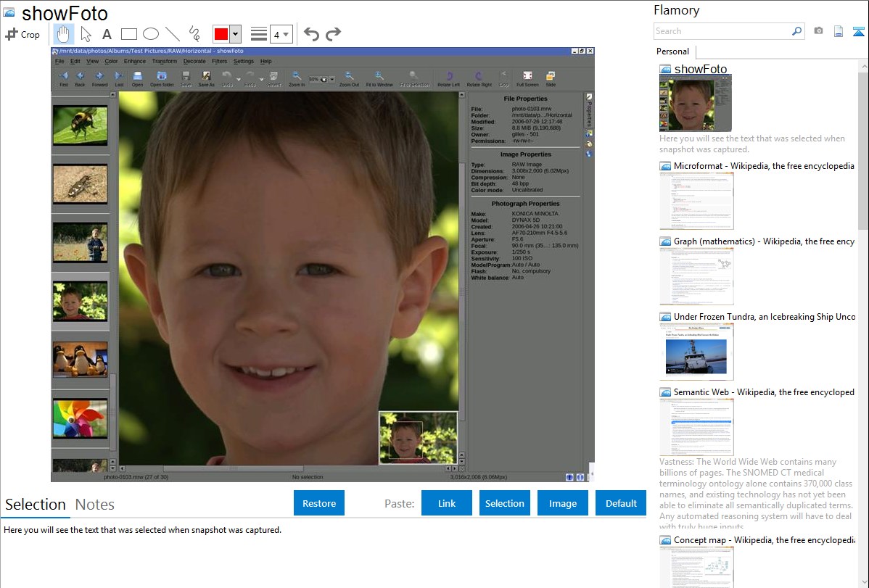Open the 50% zoom combo in showFoto
Image resolution: width=869 pixels, height=588 pixels.
(x=321, y=79)
